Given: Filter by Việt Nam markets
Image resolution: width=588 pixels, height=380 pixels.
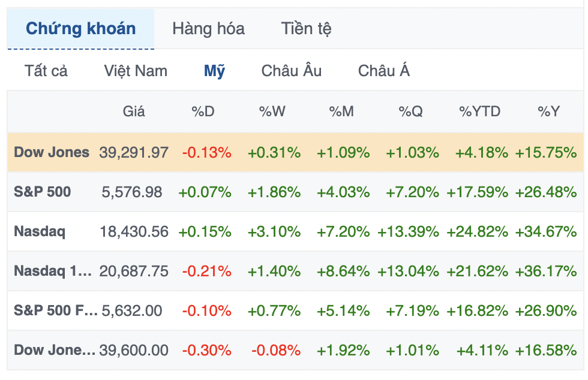Looking at the screenshot, I should 136,71.
